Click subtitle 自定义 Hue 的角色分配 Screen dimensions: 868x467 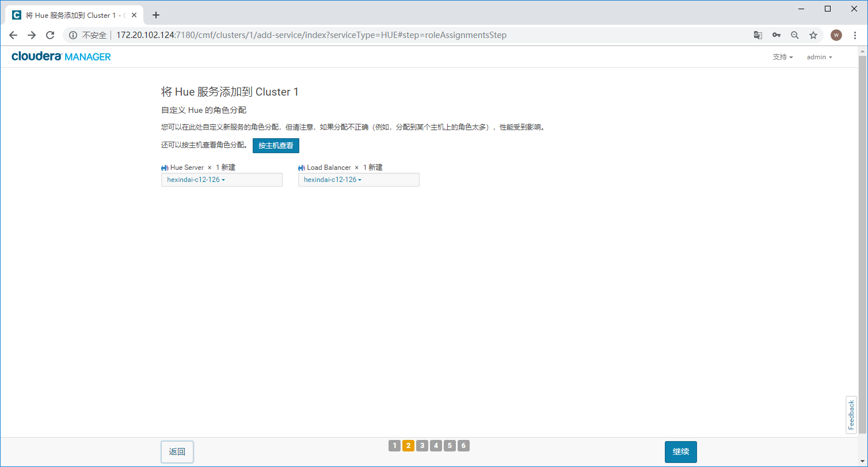coord(204,110)
